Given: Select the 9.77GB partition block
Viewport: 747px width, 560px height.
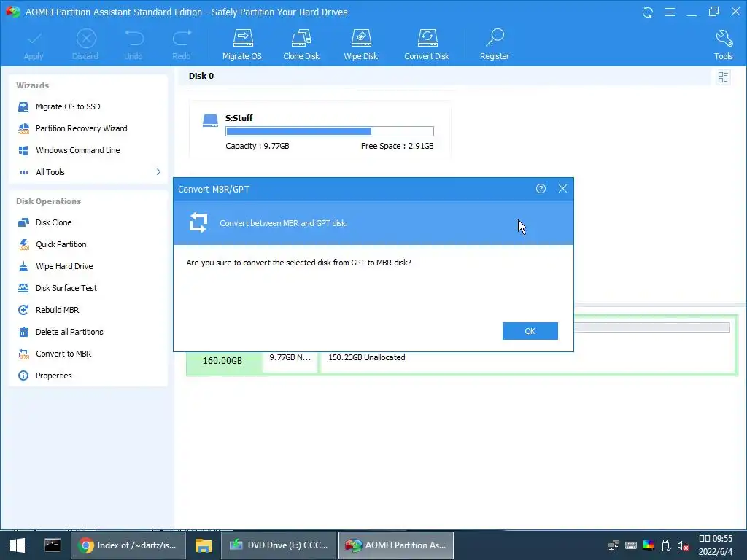Looking at the screenshot, I should (290, 361).
